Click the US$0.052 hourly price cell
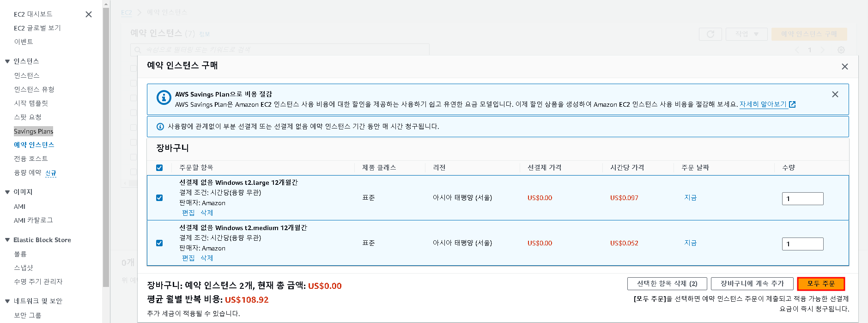Image resolution: width=868 pixels, height=323 pixels. point(624,243)
